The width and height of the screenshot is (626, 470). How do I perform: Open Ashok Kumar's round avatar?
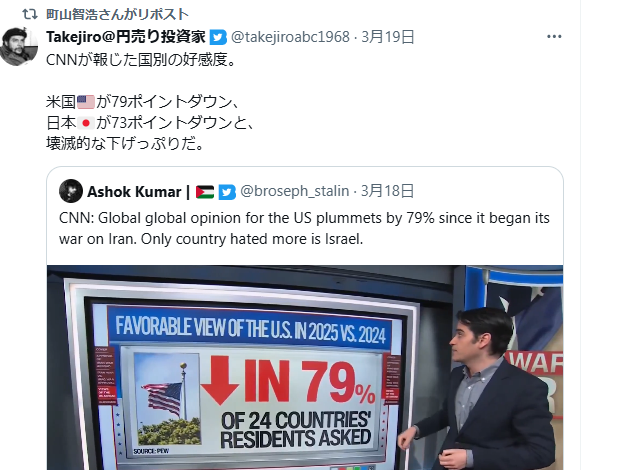(x=71, y=191)
